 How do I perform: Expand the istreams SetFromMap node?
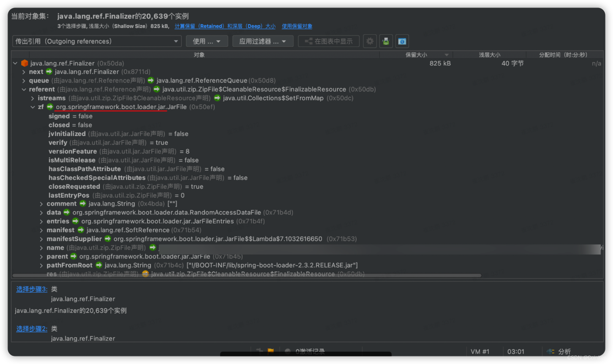pos(33,98)
